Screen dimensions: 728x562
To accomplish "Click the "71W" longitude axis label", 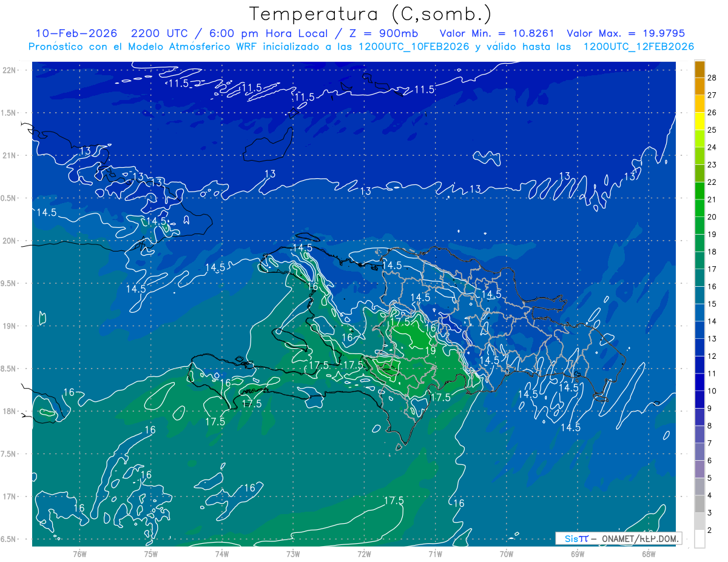I will 435,554.
